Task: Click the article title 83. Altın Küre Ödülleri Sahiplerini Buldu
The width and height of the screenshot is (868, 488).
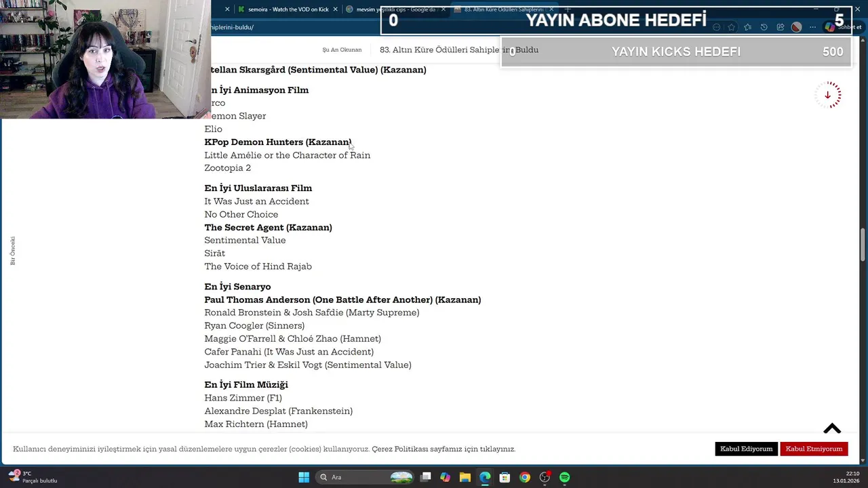Action: click(459, 49)
